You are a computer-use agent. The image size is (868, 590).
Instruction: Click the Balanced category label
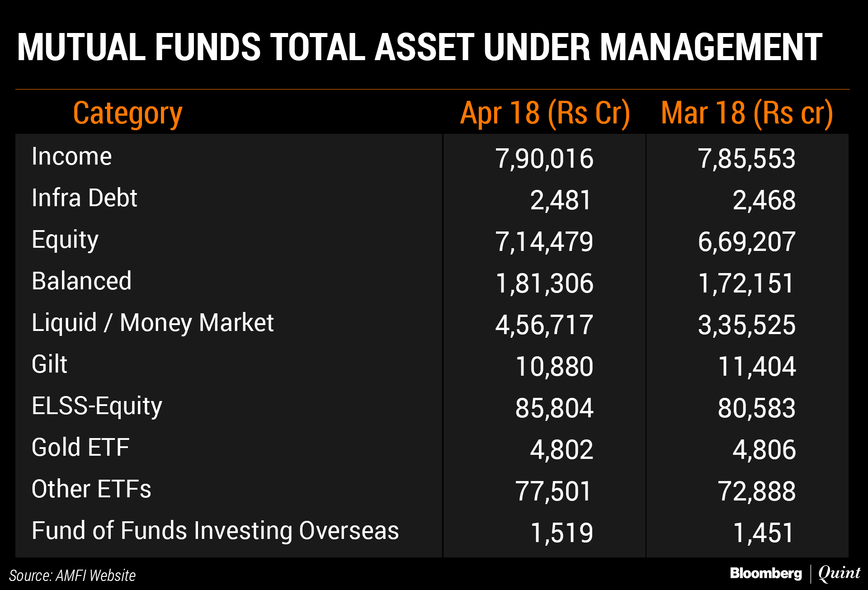(x=81, y=281)
